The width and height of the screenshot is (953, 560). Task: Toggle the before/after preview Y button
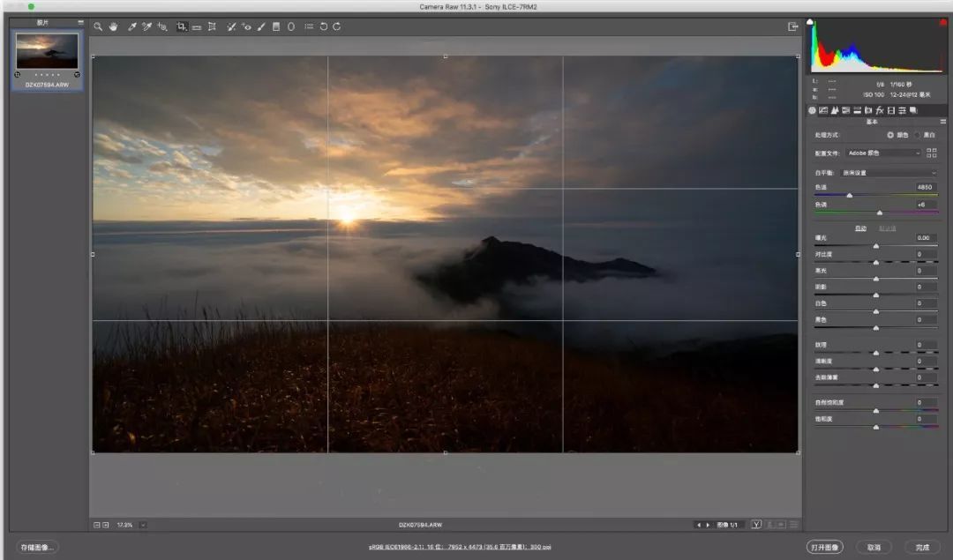point(757,524)
